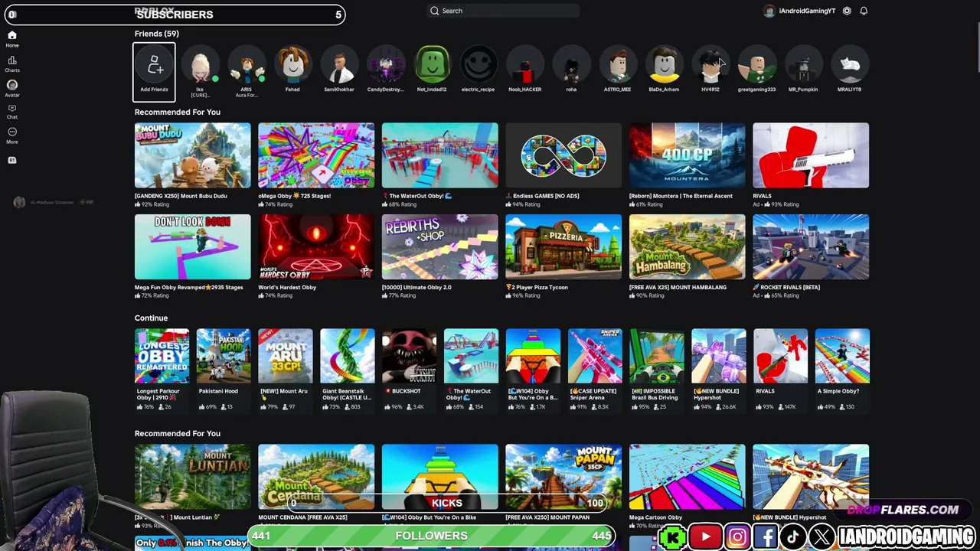Image resolution: width=980 pixels, height=551 pixels.
Task: Click the Robux badge icon below More
Action: [12, 160]
